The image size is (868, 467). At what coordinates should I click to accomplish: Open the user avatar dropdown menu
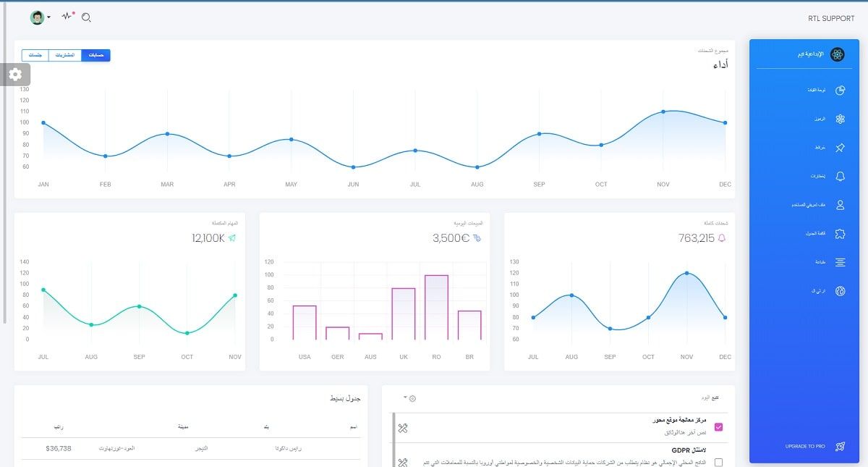[x=40, y=16]
